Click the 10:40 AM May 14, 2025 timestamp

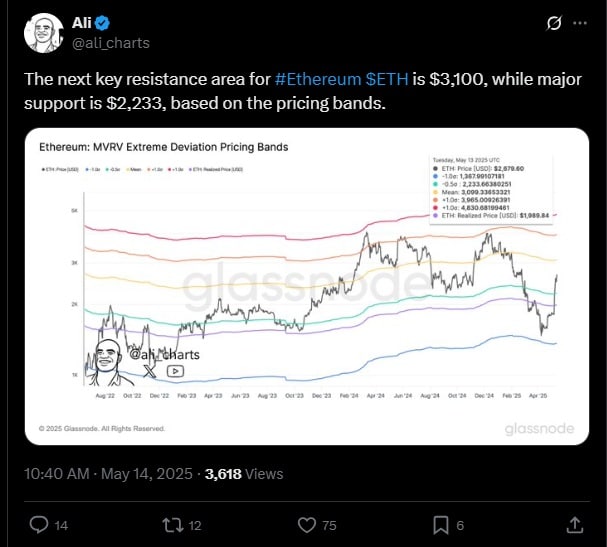click(108, 474)
